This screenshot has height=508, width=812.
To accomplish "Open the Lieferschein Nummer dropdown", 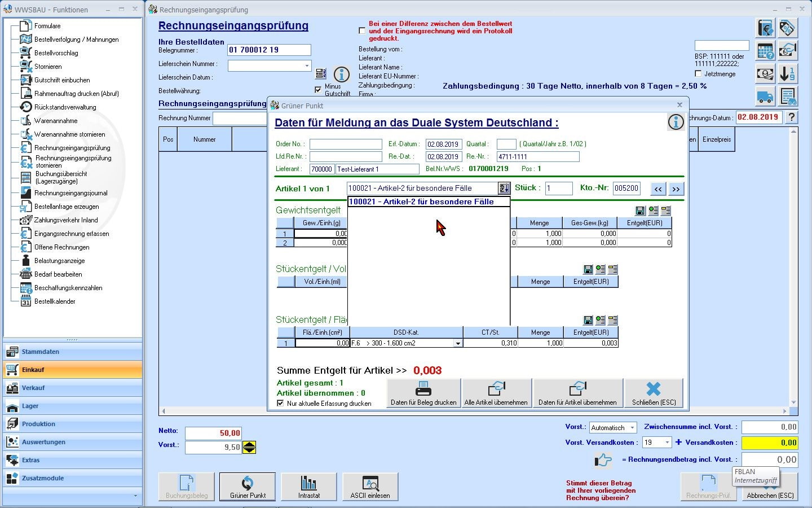I will 307,66.
